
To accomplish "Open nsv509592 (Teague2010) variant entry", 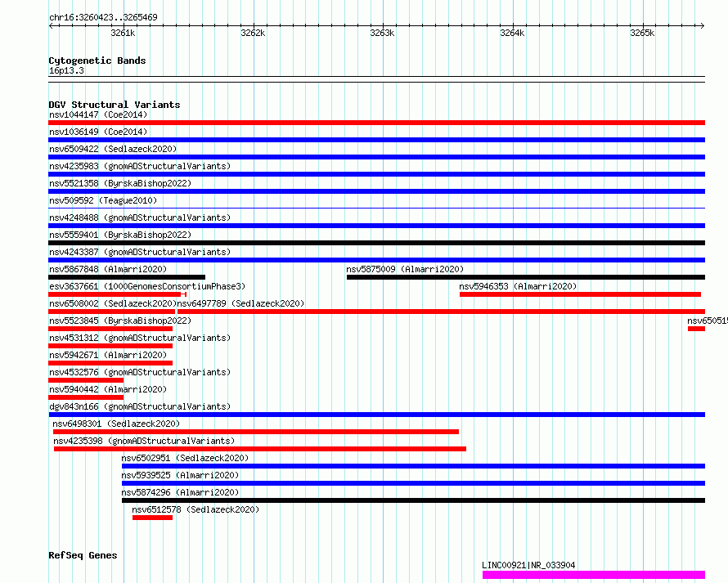I will [103, 200].
